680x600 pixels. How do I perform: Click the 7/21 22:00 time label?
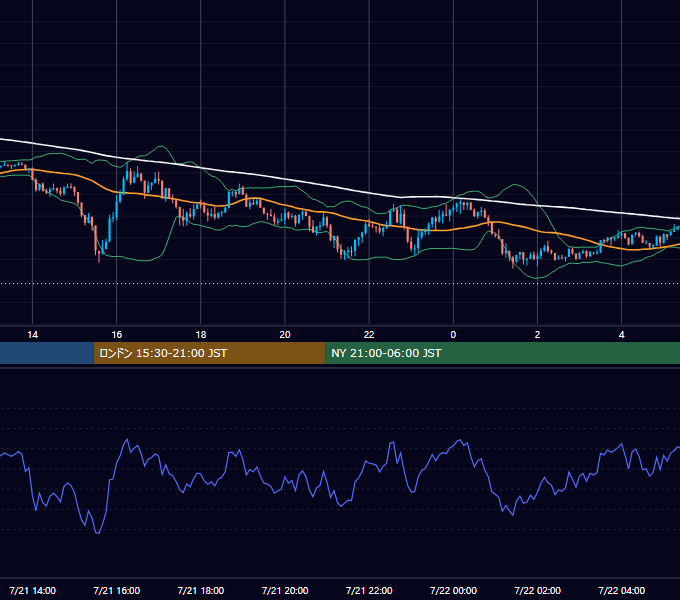[x=369, y=590]
